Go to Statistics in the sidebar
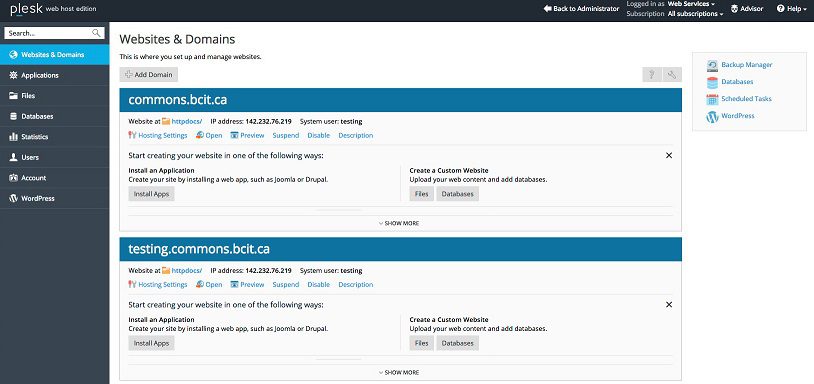Screen dimensions: 814x384 pyautogui.click(x=55, y=136)
